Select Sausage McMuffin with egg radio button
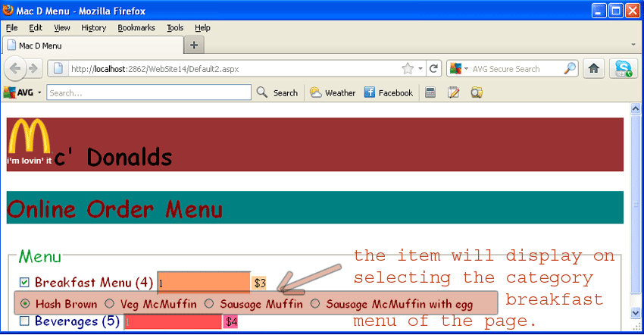 [x=315, y=304]
